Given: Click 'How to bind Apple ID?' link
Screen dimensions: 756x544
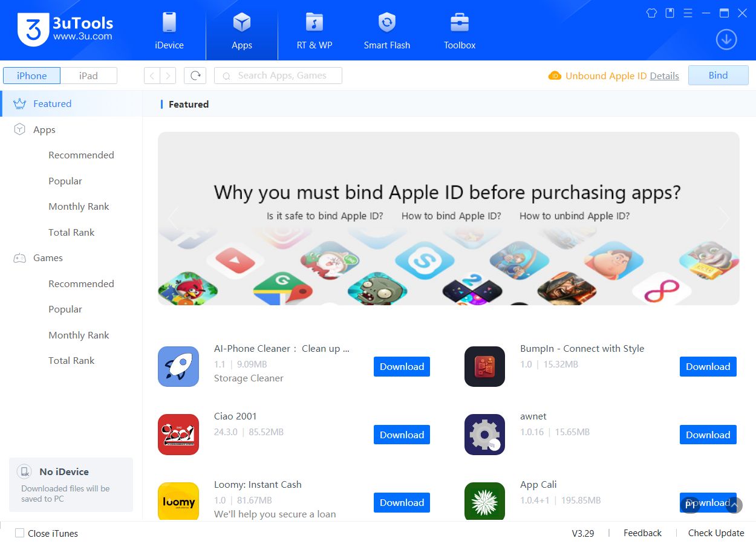Looking at the screenshot, I should 451,216.
